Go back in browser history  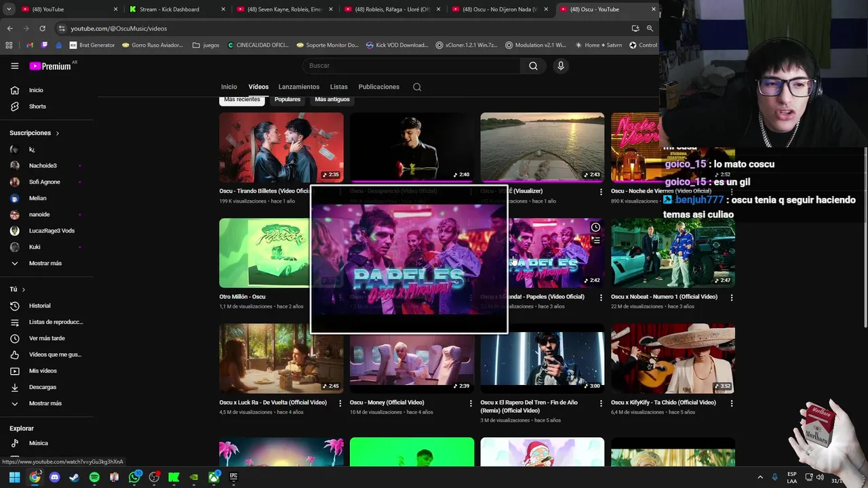[9, 28]
